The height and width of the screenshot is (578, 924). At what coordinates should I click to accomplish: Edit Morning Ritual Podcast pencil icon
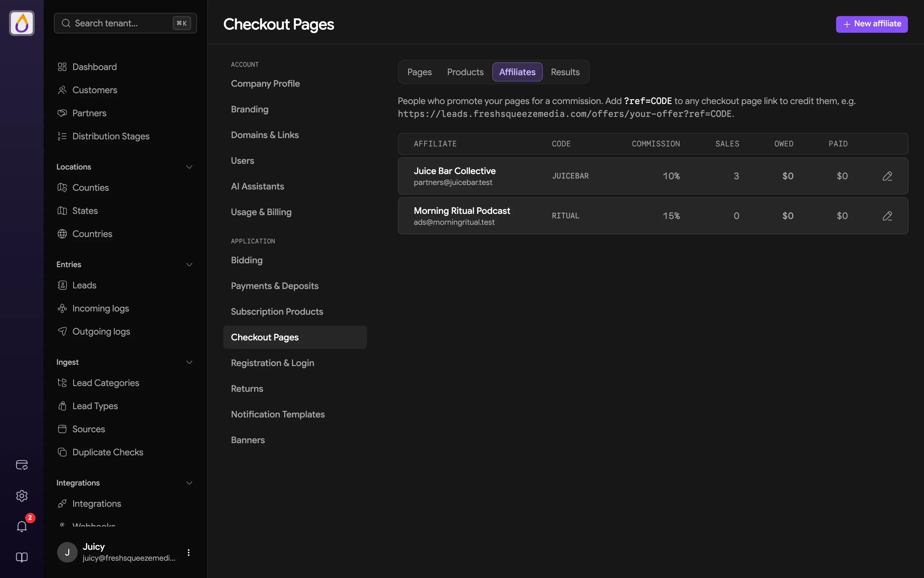[x=887, y=216]
